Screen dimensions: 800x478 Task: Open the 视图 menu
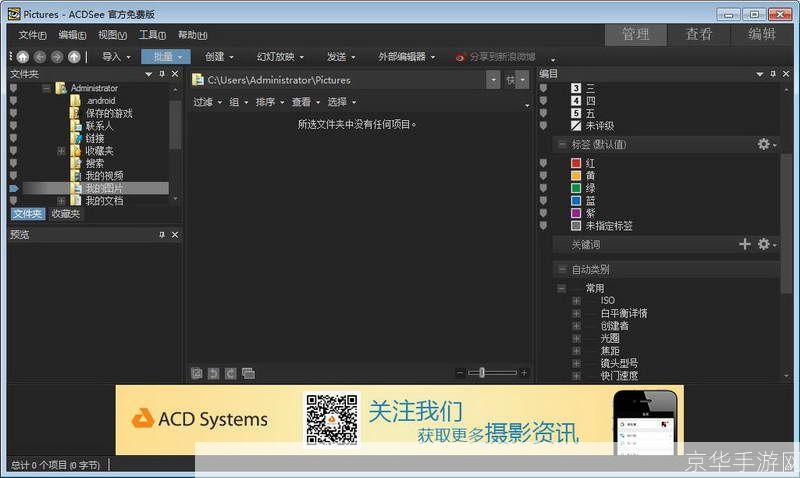(x=112, y=35)
